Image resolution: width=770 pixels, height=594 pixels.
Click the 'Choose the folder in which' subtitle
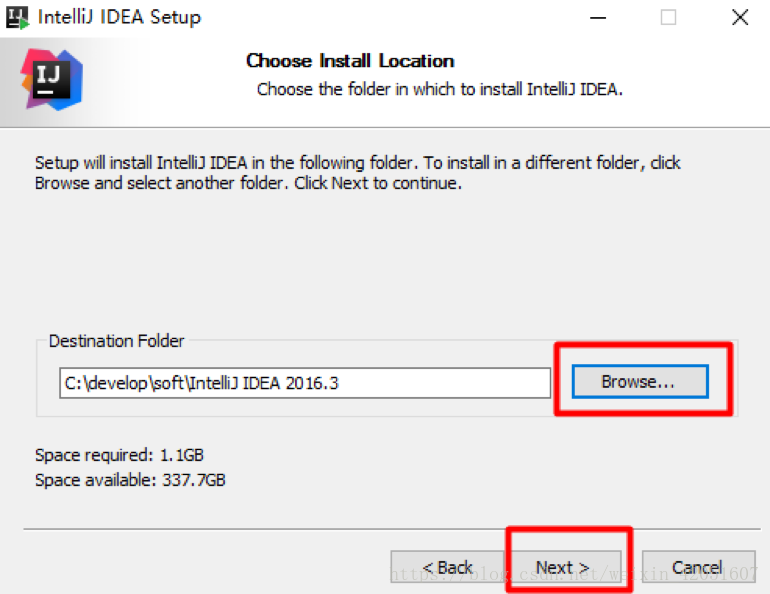439,89
